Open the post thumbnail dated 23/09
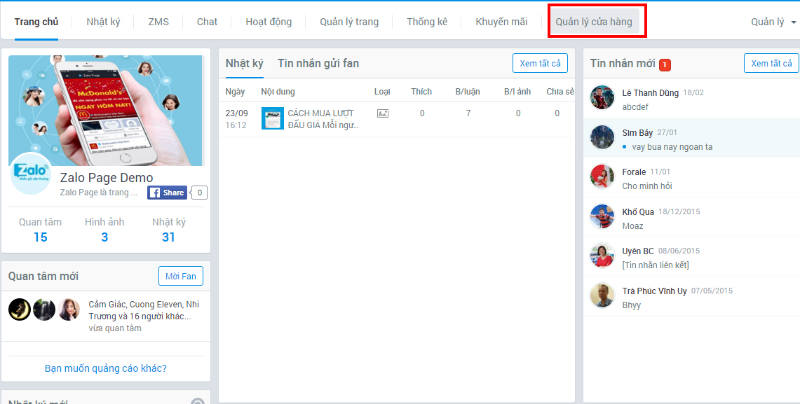Viewport: 800px width, 404px height. (272, 118)
